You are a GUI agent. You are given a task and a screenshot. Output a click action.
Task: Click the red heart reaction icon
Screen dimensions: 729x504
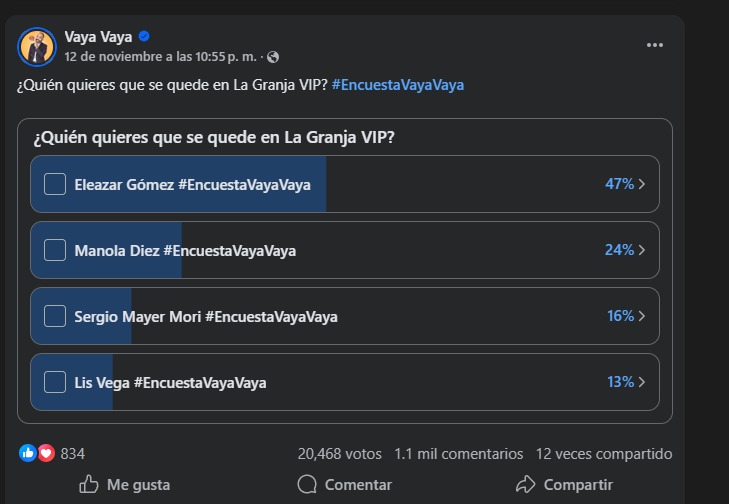[x=45, y=453]
